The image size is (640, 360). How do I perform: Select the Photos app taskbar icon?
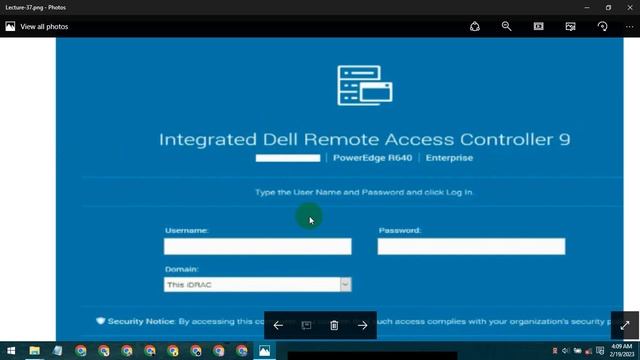[264, 351]
